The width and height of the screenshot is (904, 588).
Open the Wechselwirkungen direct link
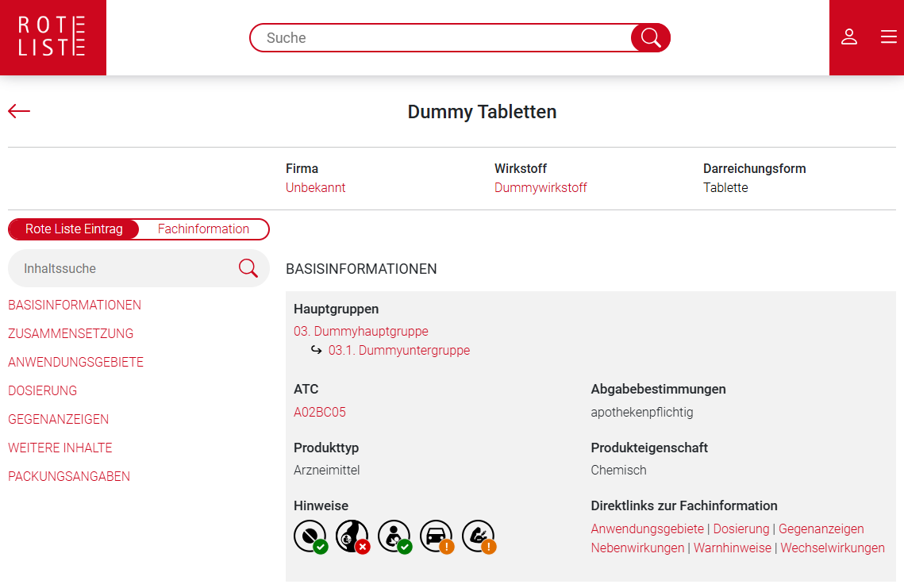pyautogui.click(x=832, y=548)
